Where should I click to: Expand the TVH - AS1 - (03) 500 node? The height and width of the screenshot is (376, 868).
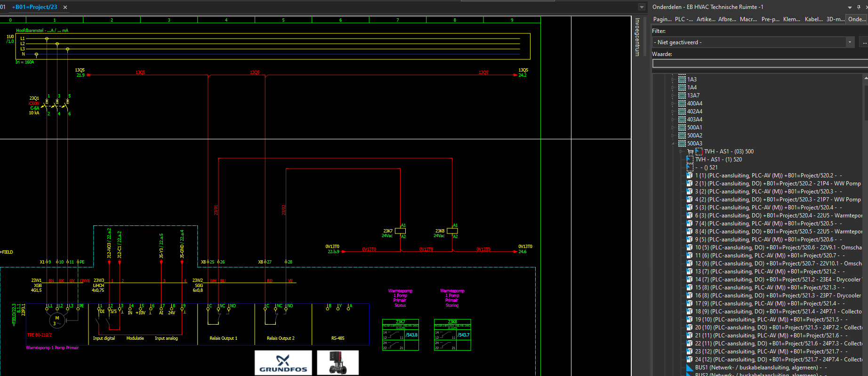681,152
